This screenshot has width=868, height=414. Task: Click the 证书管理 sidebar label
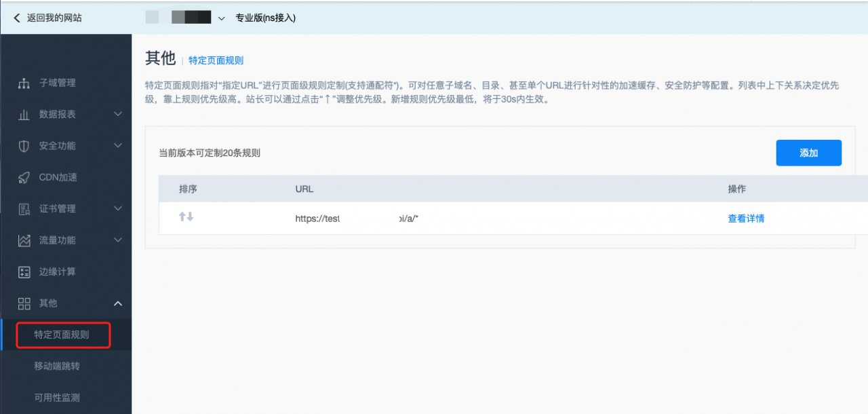58,208
